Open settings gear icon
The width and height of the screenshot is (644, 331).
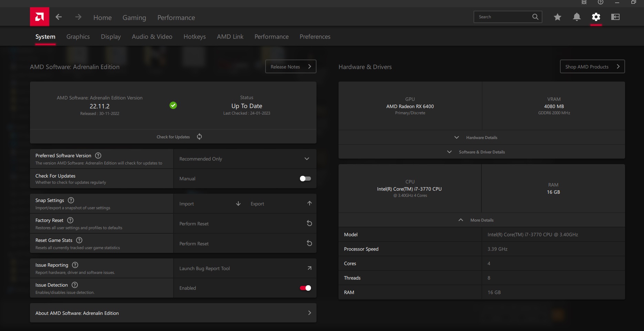coord(596,17)
